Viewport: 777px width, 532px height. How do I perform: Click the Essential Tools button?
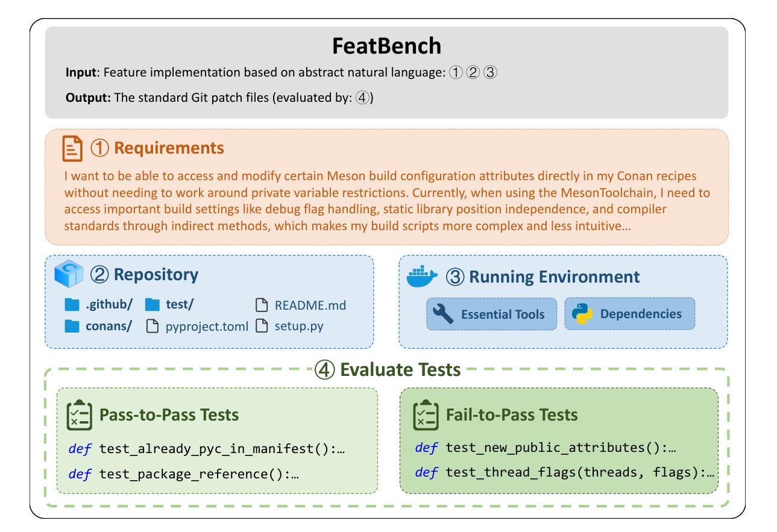click(491, 314)
